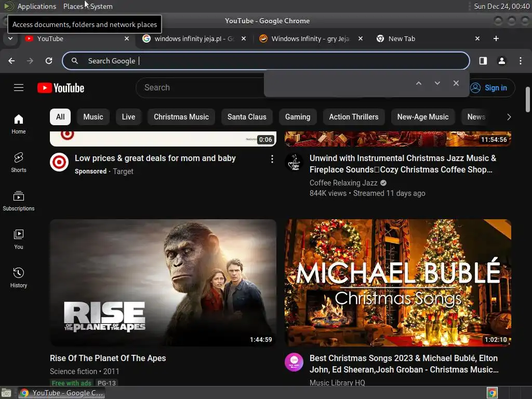This screenshot has width=532, height=399.
Task: Open the YouTube hamburger guide menu
Action: pos(19,88)
